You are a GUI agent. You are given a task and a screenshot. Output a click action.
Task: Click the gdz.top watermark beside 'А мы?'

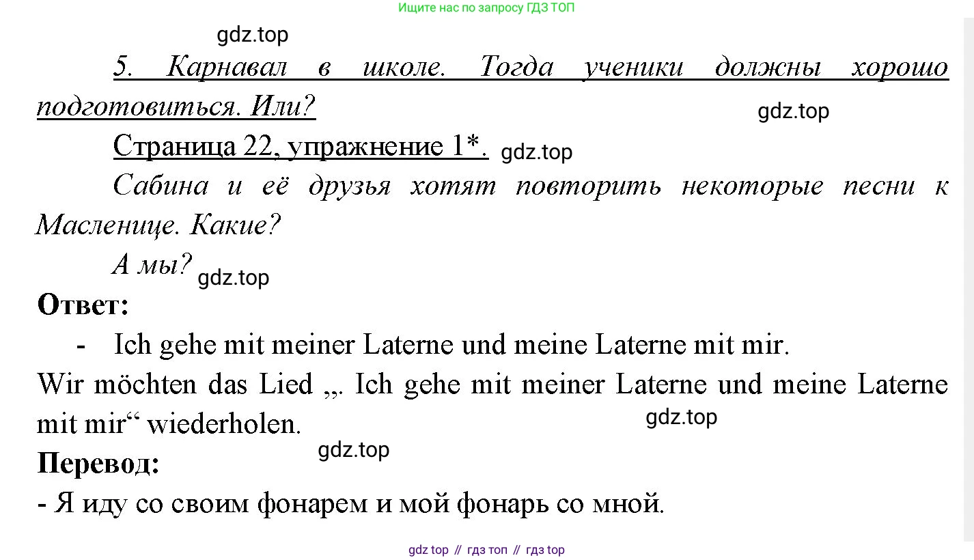[233, 278]
